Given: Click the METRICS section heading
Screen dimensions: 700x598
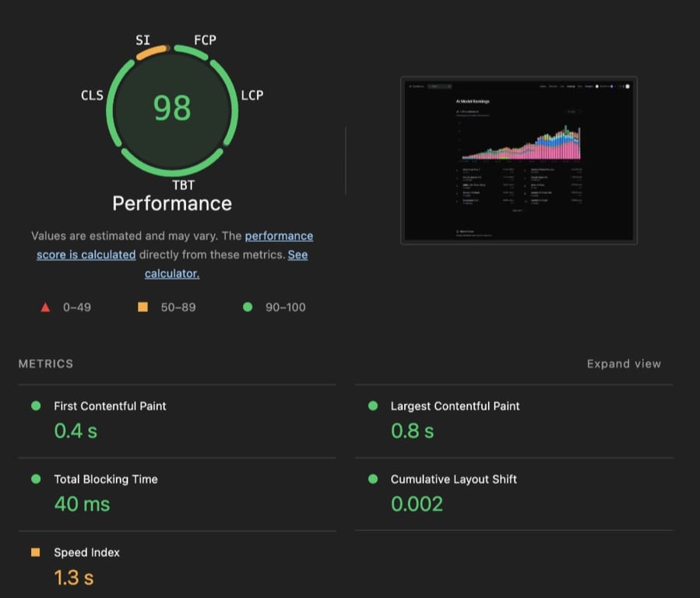Looking at the screenshot, I should tap(45, 364).
